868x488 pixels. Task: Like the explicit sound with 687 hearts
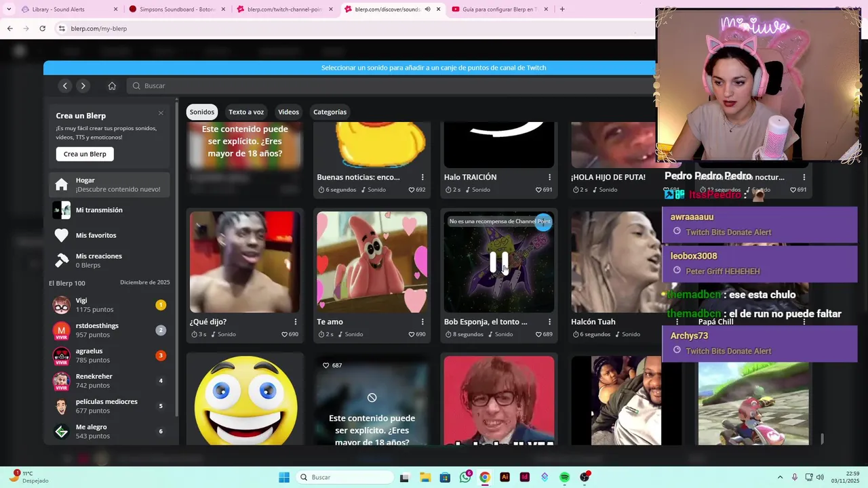coord(325,365)
